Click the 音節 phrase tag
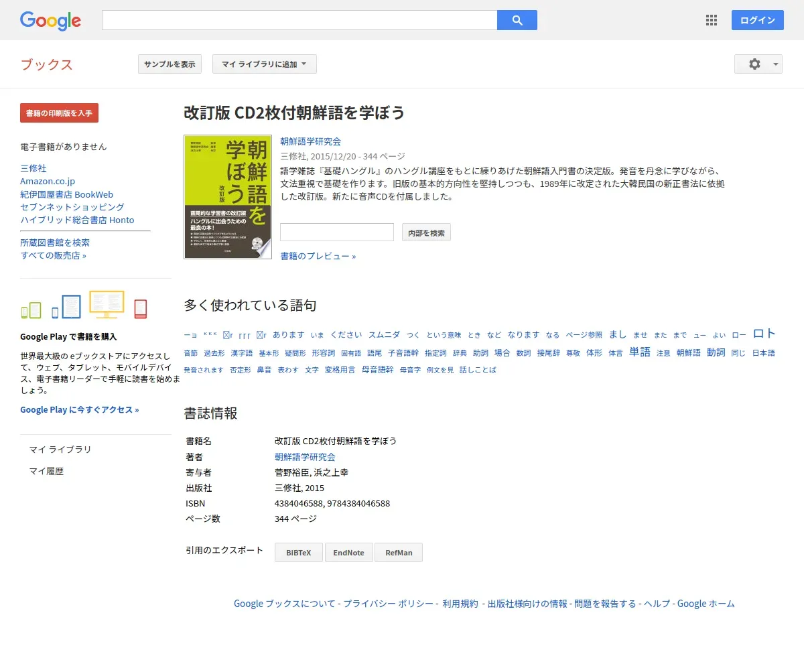The width and height of the screenshot is (804, 672). (x=191, y=353)
